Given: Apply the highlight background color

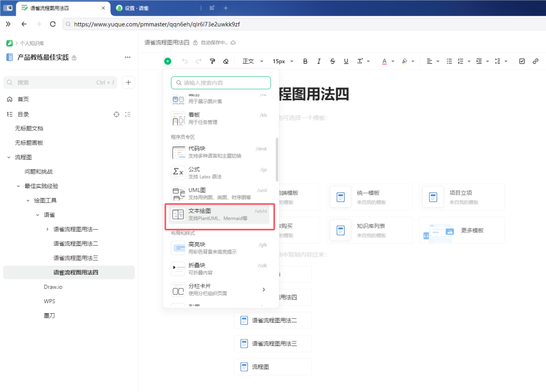Looking at the screenshot, I should (x=404, y=61).
